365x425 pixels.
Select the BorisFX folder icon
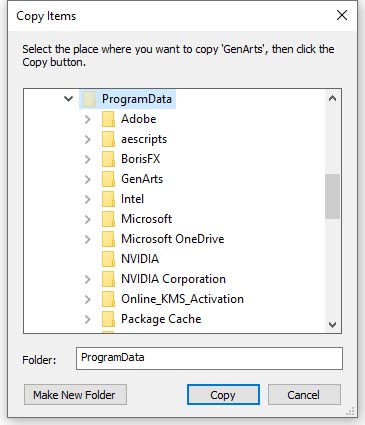click(108, 159)
